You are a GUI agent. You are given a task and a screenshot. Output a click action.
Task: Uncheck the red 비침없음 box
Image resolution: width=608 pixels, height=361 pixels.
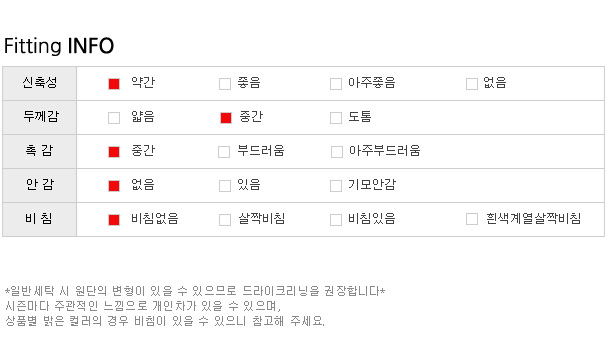(x=114, y=220)
